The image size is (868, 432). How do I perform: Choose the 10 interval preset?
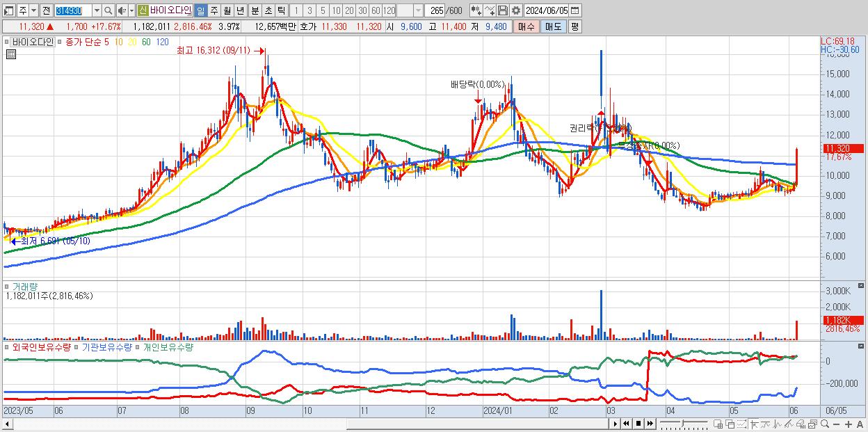(336, 10)
